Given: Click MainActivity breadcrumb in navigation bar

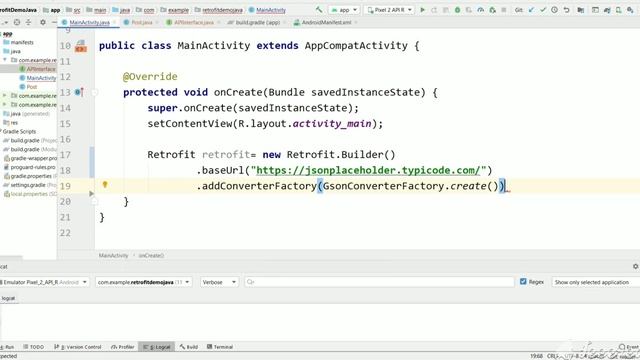Looking at the screenshot, I should pyautogui.click(x=267, y=10).
